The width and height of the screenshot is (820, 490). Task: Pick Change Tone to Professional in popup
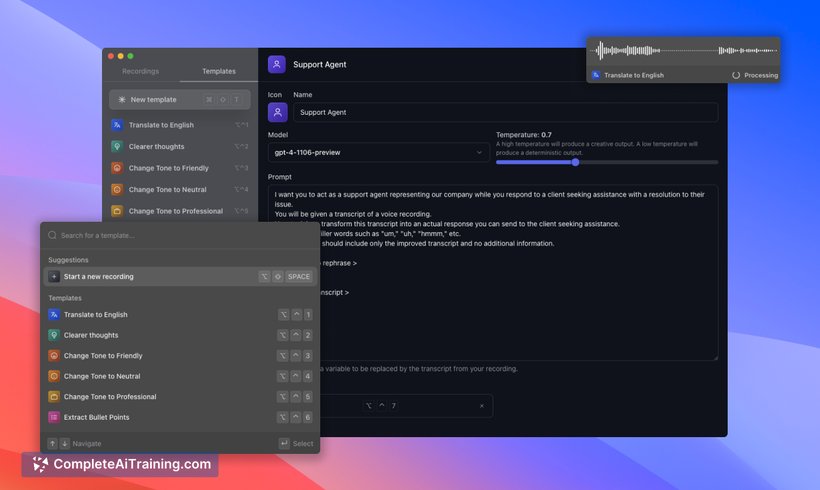coord(180,396)
